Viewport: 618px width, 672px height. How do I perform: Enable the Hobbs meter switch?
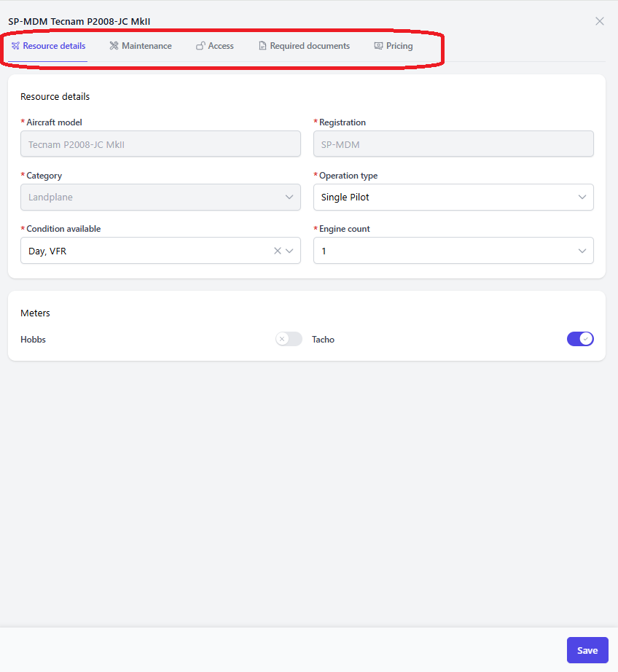pyautogui.click(x=289, y=339)
